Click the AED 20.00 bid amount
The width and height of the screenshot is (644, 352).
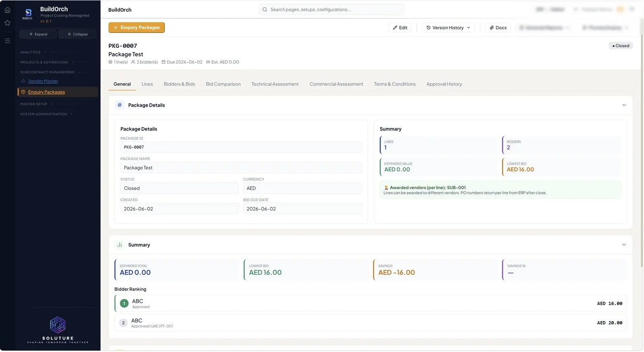[x=610, y=323]
